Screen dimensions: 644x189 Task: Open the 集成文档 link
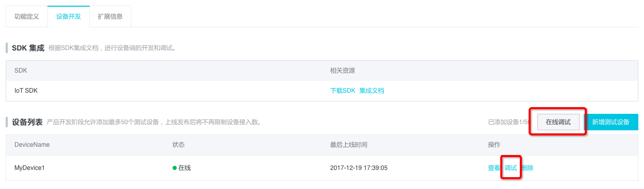(x=372, y=91)
